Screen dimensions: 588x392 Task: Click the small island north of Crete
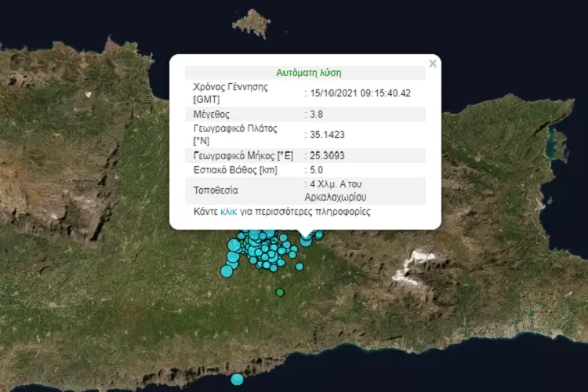click(252, 22)
